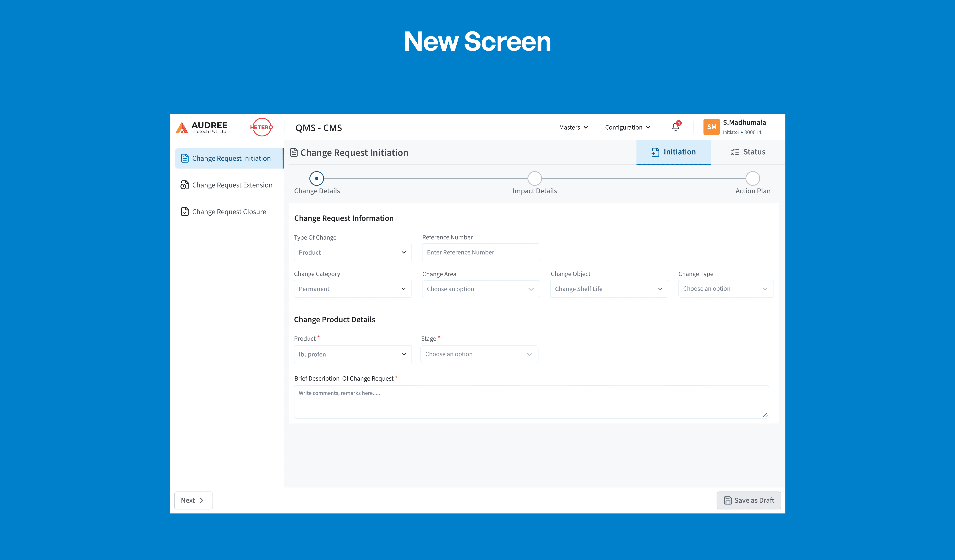Expand the Change Area option list

[480, 289]
